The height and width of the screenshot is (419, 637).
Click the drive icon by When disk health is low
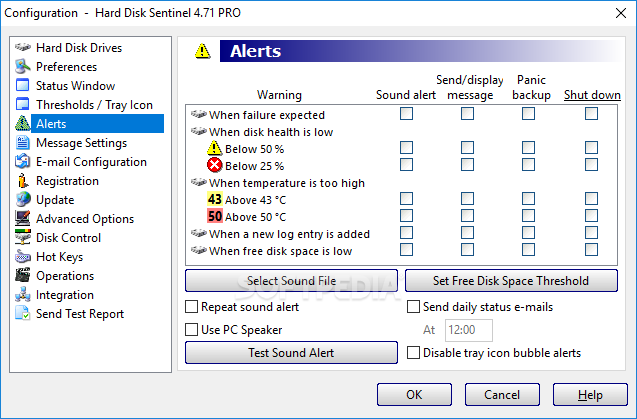(199, 132)
